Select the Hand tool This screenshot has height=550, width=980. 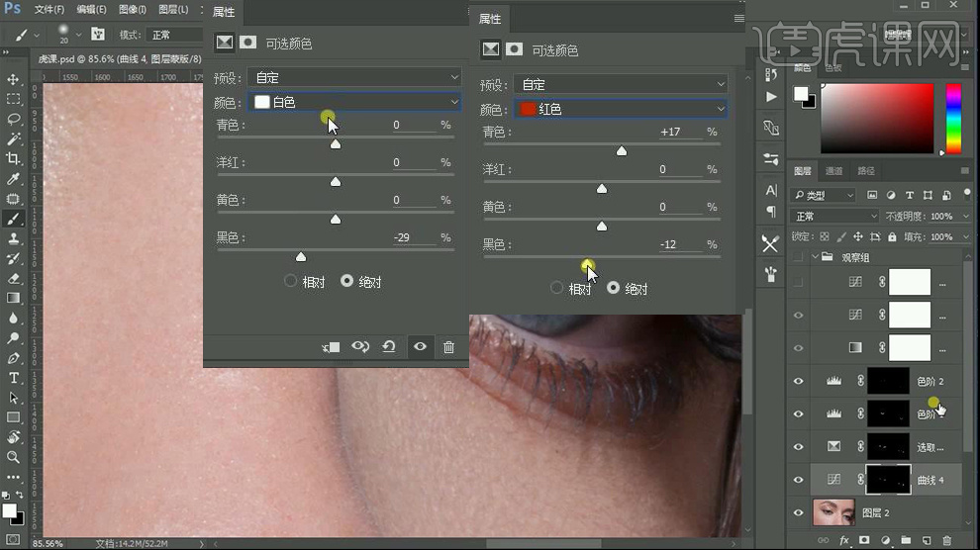tap(13, 437)
